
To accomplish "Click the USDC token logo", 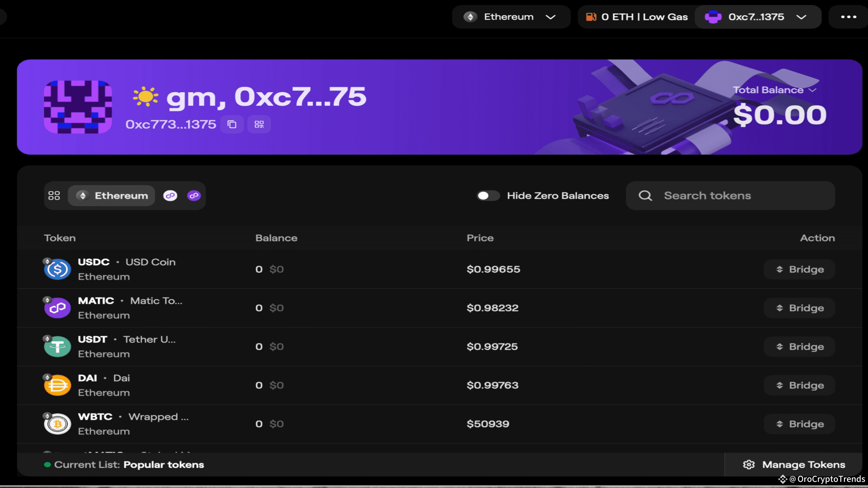I will 57,269.
